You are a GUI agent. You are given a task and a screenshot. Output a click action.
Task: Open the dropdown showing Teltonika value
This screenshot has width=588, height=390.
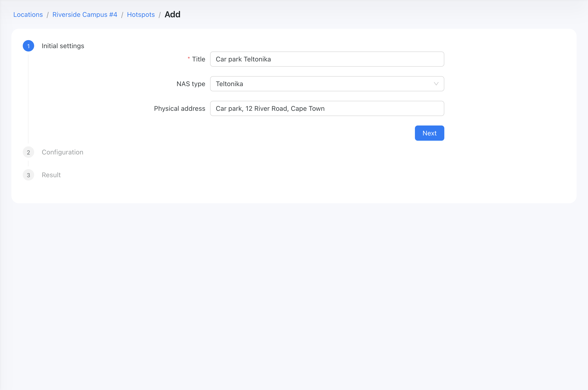[327, 84]
